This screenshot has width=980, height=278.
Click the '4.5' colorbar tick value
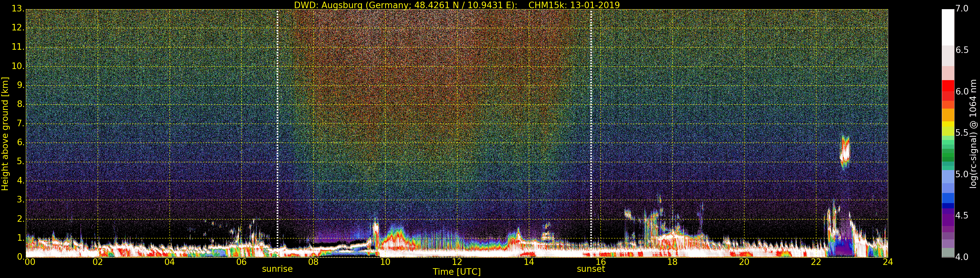962,216
